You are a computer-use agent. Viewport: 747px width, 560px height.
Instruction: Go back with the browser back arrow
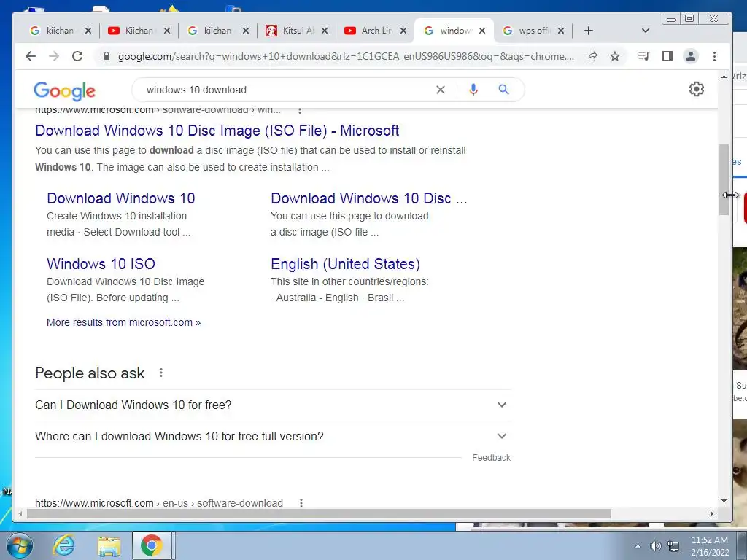(31, 56)
